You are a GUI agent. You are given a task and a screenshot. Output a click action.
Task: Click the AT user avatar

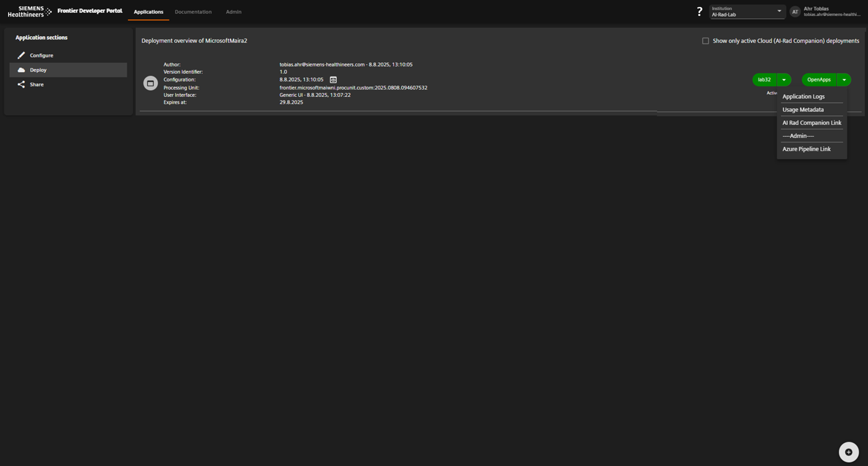(795, 11)
